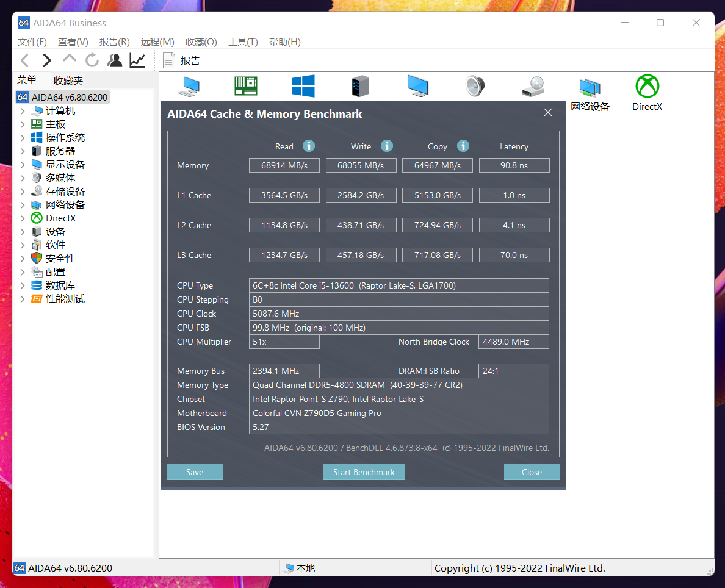Screen dimensions: 725x588
Task: Click the Back navigation arrow
Action: coord(25,60)
